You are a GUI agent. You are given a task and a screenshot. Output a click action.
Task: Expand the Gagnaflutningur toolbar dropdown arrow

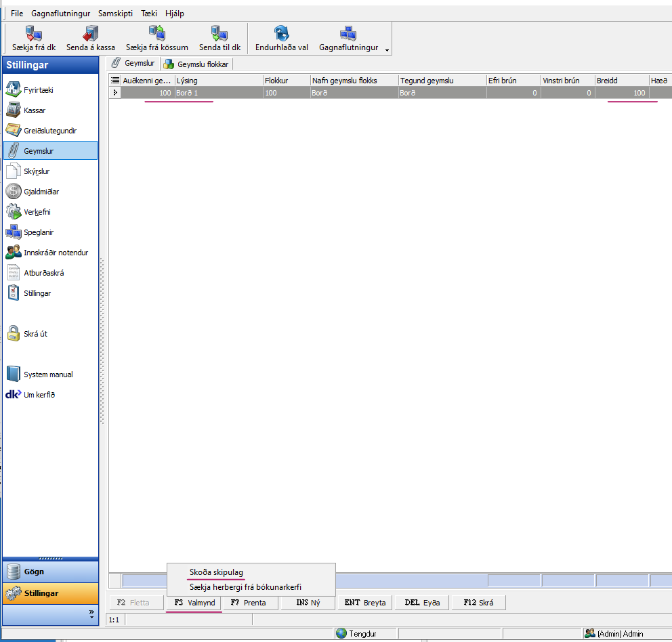387,49
